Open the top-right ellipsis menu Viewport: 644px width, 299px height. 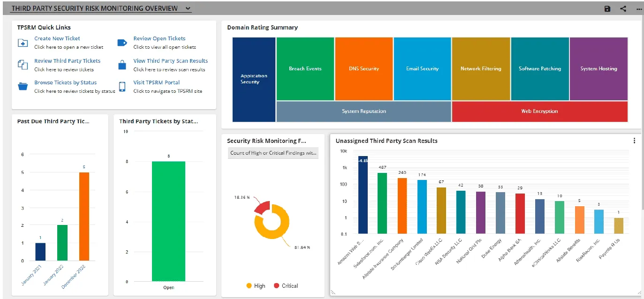(x=639, y=9)
